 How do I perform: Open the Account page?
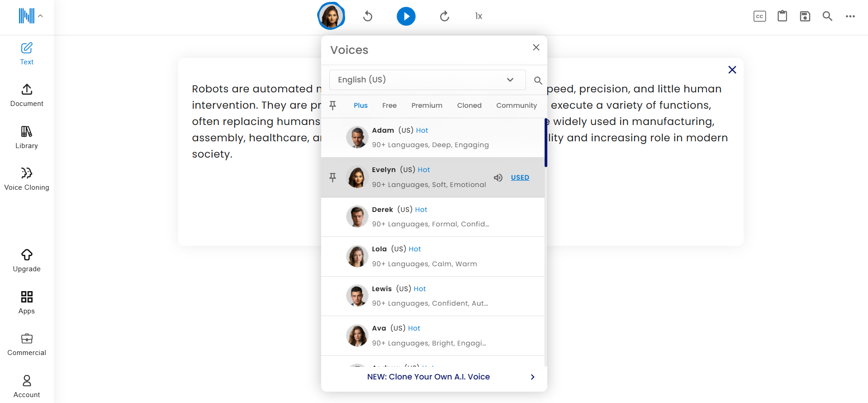click(x=27, y=387)
